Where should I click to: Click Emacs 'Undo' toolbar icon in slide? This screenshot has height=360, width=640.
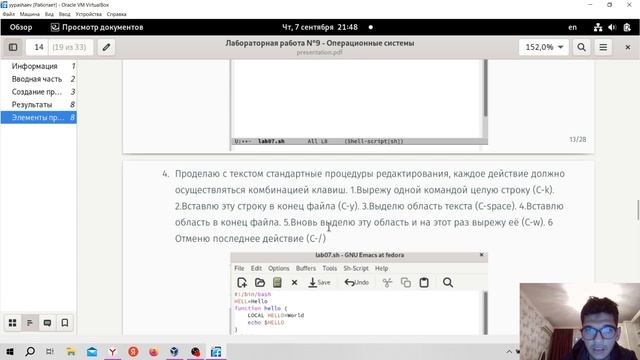[356, 282]
